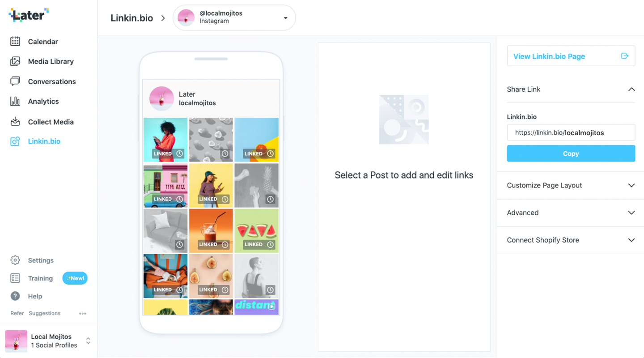Click the Settings gear icon
Viewport: 644px width, 358px height.
tap(15, 260)
